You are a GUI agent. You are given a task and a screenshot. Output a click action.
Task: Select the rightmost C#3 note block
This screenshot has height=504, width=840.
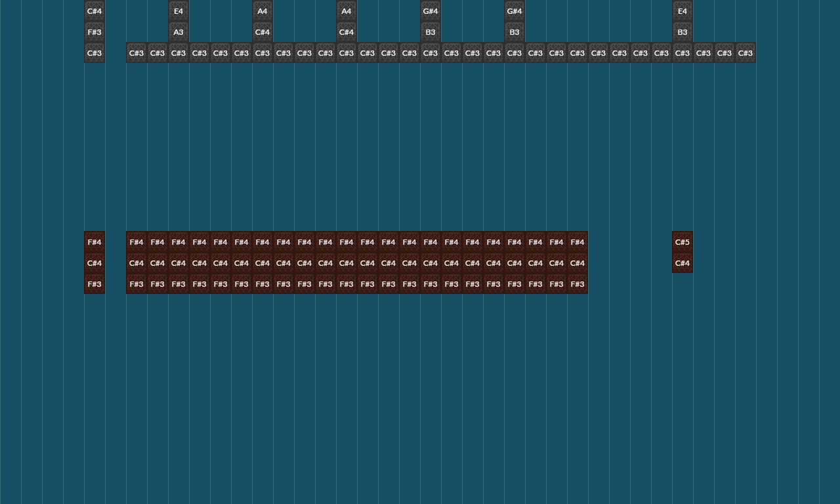point(745,52)
